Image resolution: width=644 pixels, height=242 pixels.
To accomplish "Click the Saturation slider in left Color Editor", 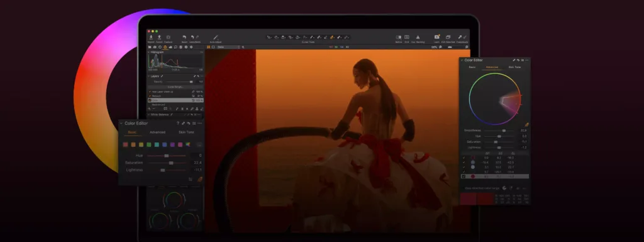I will (x=166, y=163).
